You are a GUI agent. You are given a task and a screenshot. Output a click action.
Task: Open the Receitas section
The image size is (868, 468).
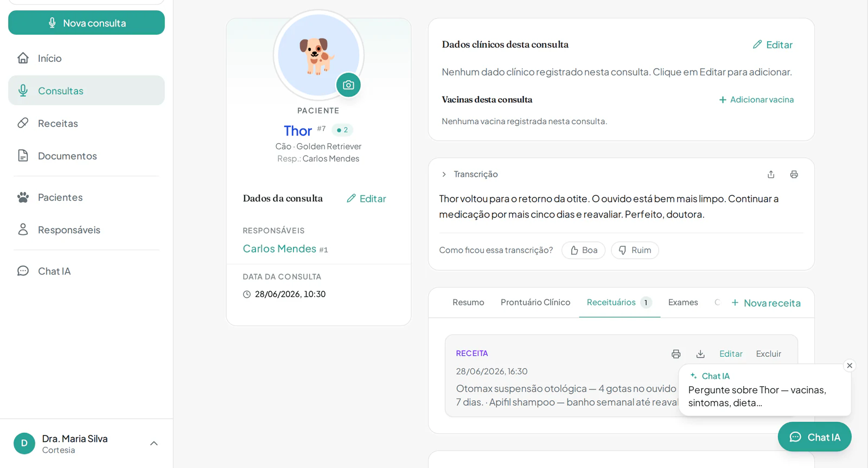[86, 123]
